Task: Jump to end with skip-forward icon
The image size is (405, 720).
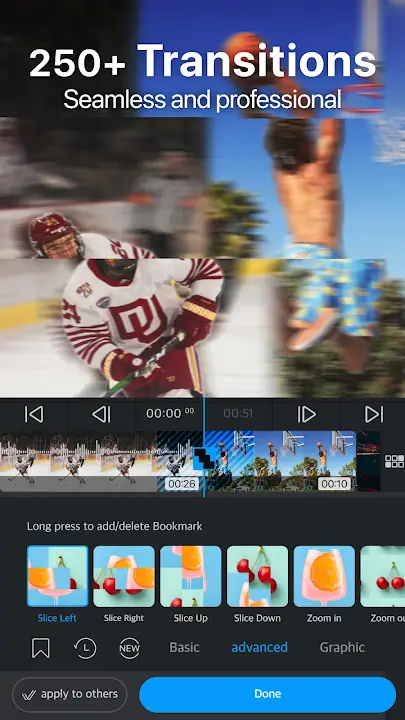Action: click(x=374, y=414)
